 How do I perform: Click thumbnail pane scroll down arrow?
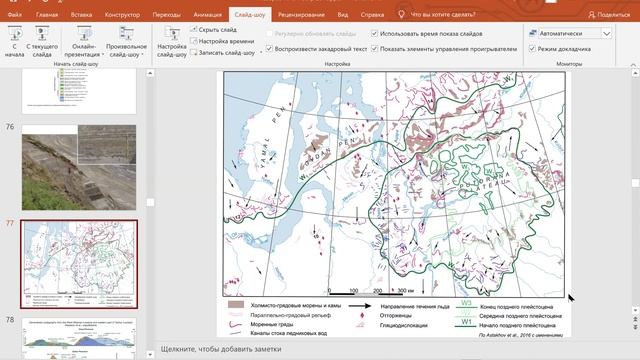150,354
